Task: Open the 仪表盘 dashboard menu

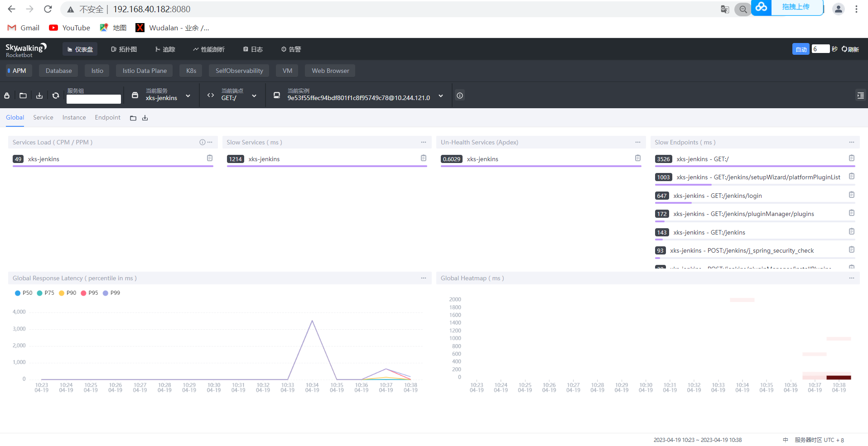Action: pos(80,49)
